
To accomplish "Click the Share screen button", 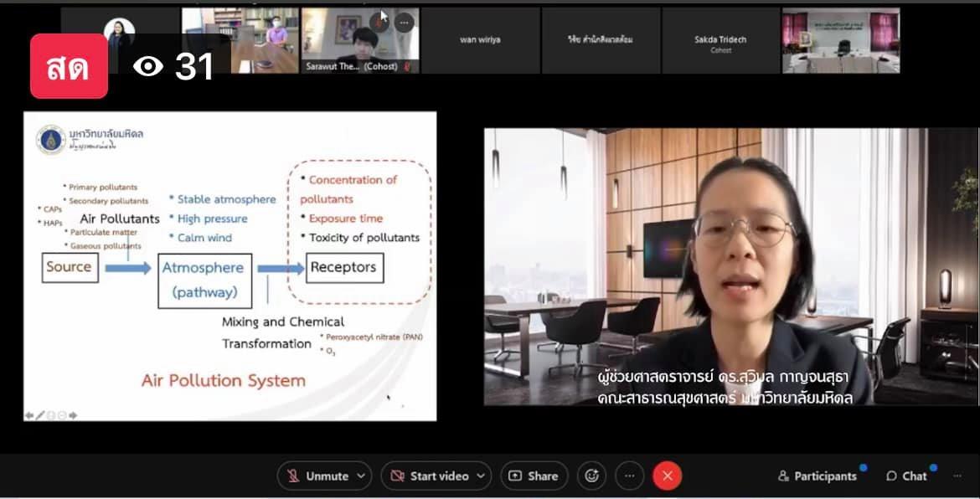I will [x=534, y=476].
